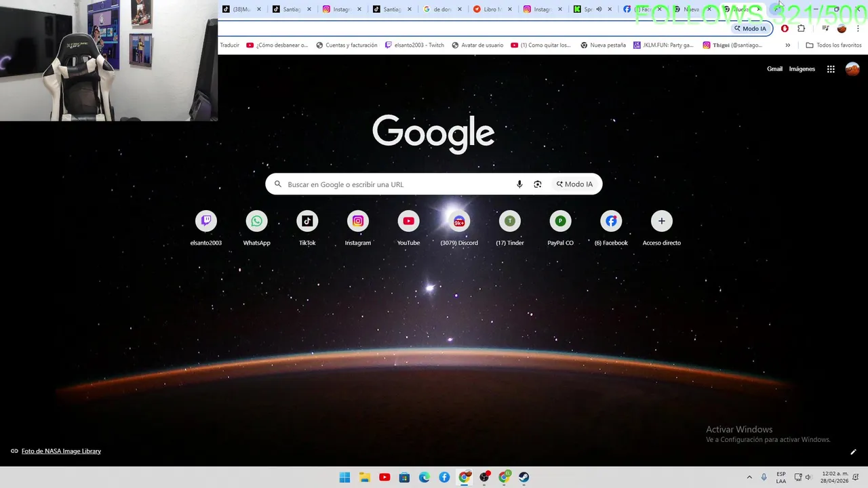Customize this page with the pencil icon
The height and width of the screenshot is (488, 868).
pyautogui.click(x=853, y=452)
